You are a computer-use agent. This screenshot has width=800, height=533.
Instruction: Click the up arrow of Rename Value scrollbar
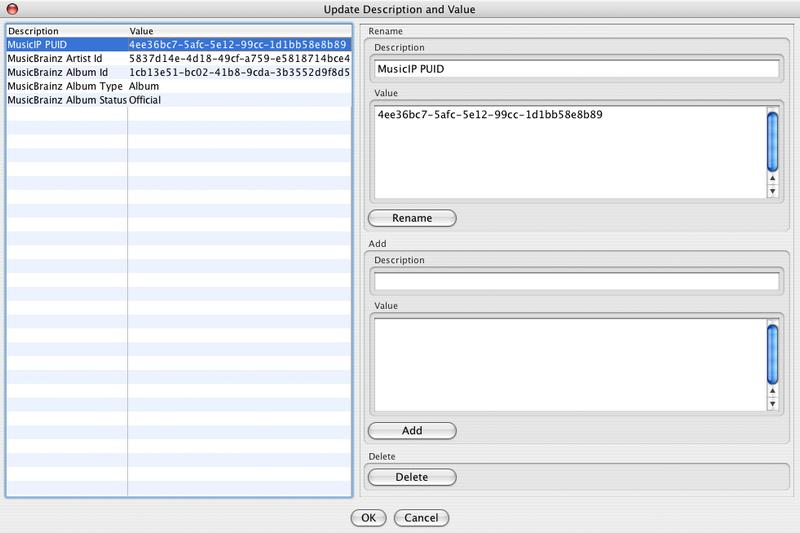pyautogui.click(x=772, y=179)
